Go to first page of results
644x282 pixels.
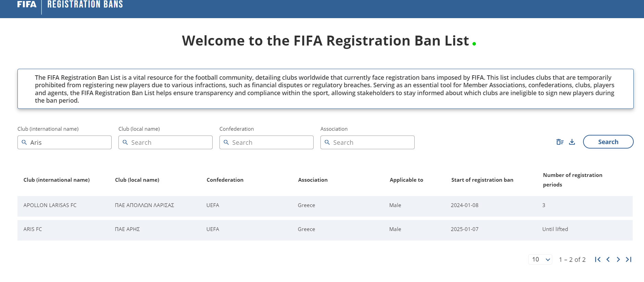tap(598, 259)
